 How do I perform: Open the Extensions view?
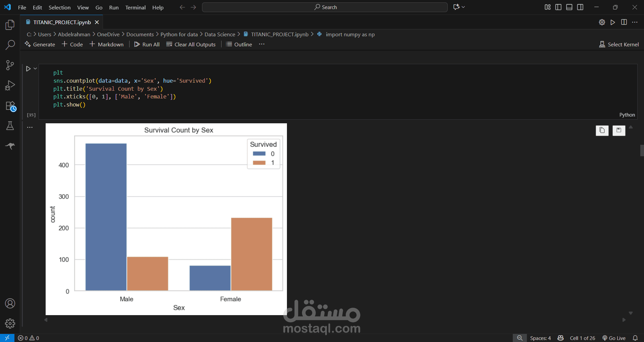coord(10,106)
